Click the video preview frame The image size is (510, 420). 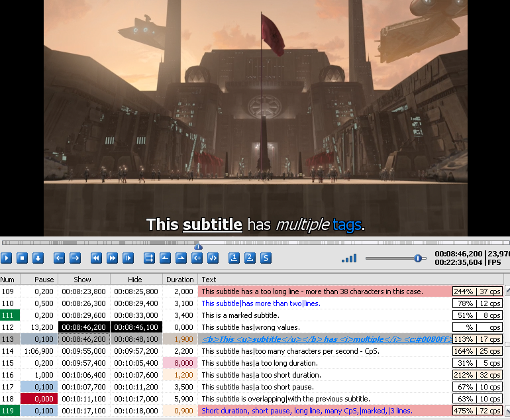255,118
